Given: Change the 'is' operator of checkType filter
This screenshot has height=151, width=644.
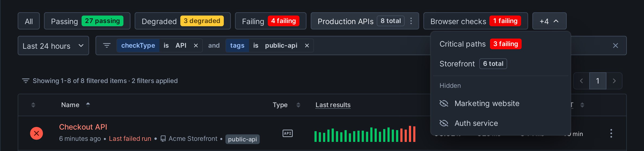Looking at the screenshot, I should click(166, 46).
